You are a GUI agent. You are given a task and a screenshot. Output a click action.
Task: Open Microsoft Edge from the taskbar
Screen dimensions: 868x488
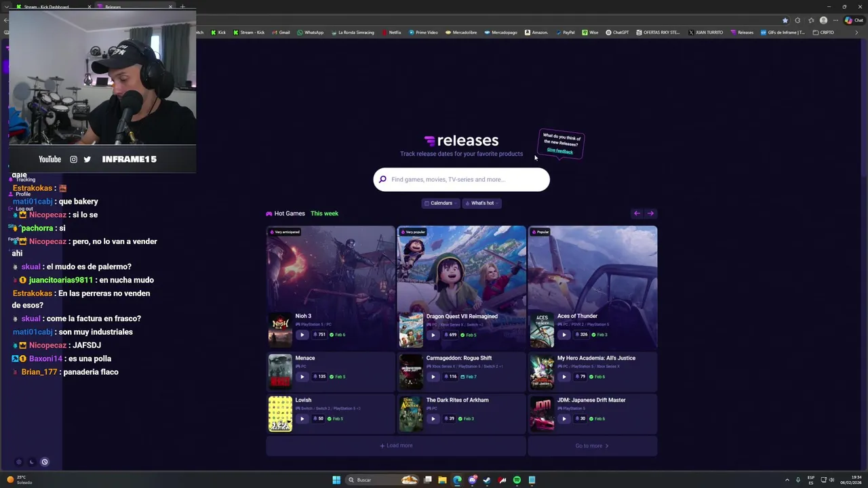pyautogui.click(x=457, y=480)
